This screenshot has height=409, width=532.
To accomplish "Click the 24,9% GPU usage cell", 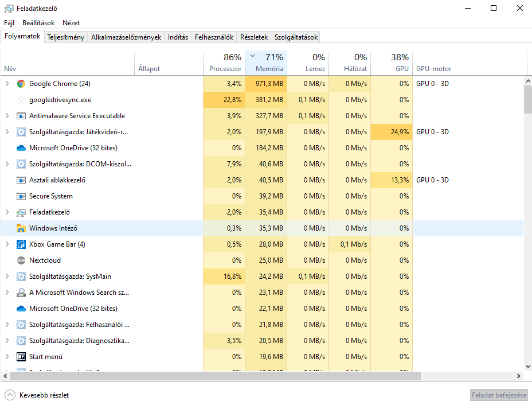I will click(x=392, y=132).
